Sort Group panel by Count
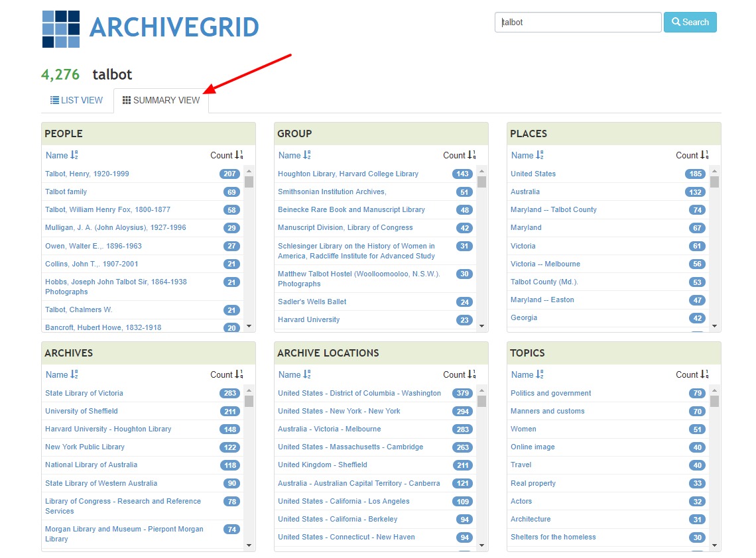The image size is (756, 558). click(x=460, y=155)
